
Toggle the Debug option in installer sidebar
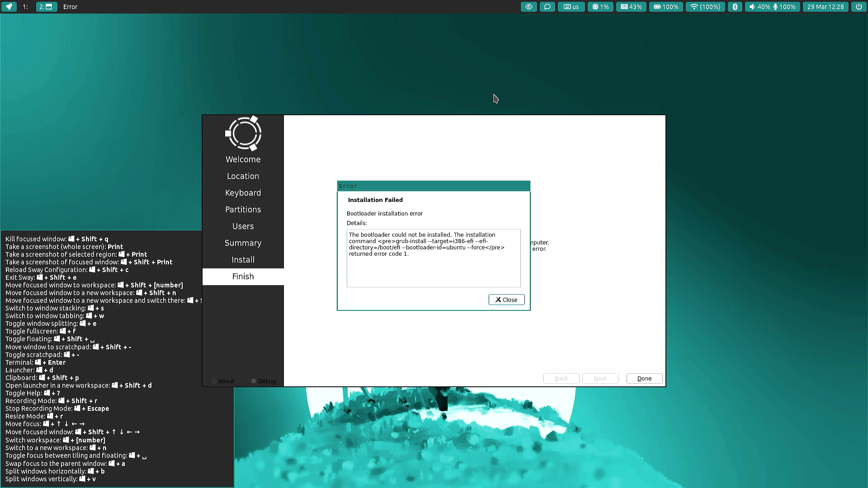pos(264,381)
